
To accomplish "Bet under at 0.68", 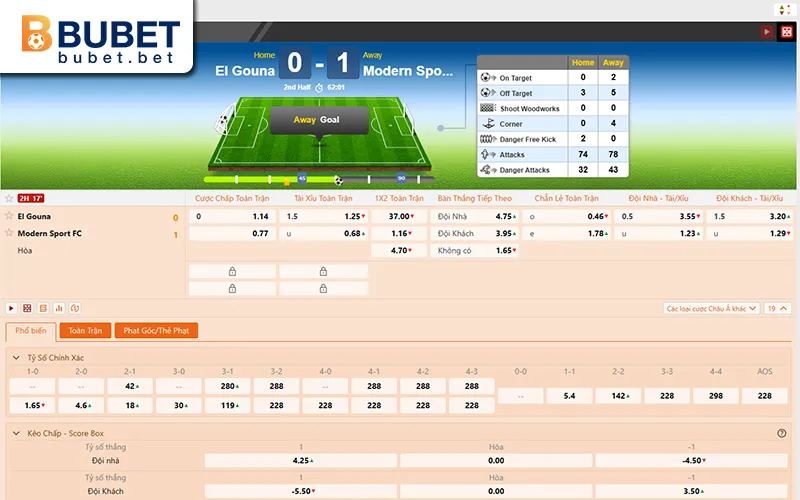I will click(x=323, y=233).
